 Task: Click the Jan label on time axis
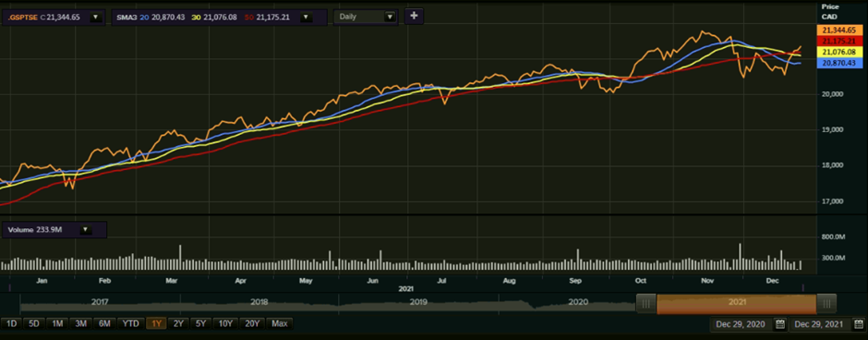pyautogui.click(x=42, y=281)
